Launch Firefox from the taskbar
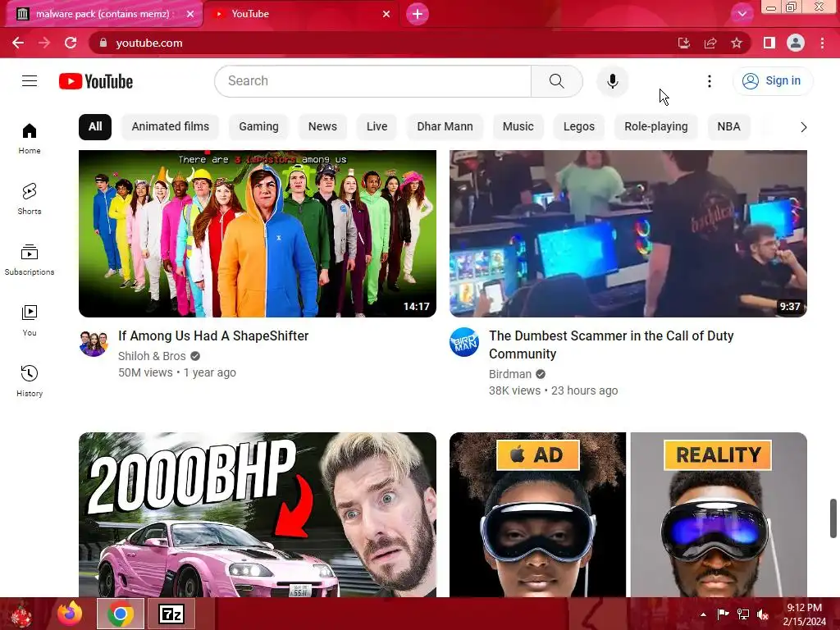The width and height of the screenshot is (840, 630). tap(71, 614)
